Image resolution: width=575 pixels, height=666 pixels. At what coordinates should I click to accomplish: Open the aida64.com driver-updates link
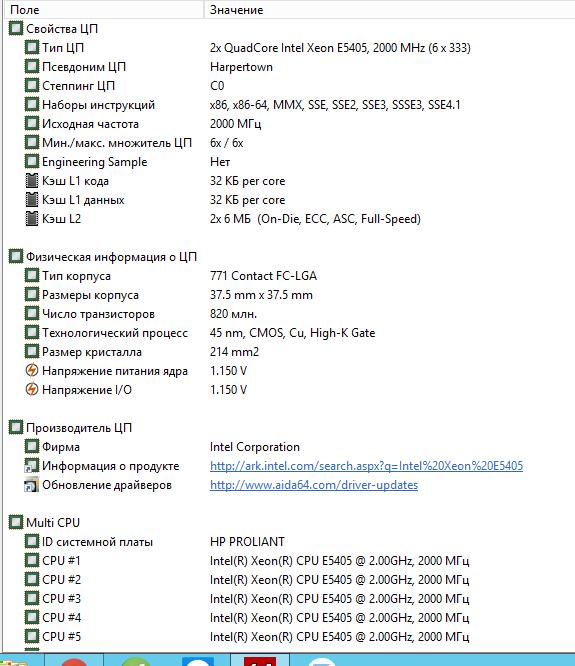[314, 485]
